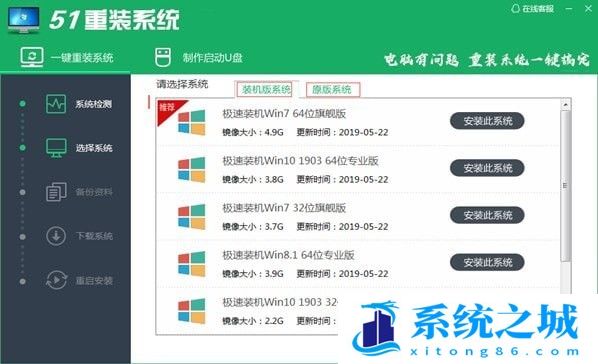Click Windows logo of Win8.1 entry
598x364 pixels.
(192, 264)
